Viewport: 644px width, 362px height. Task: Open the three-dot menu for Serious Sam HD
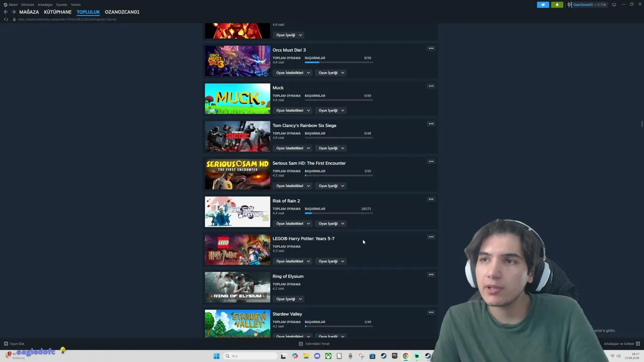click(x=431, y=161)
